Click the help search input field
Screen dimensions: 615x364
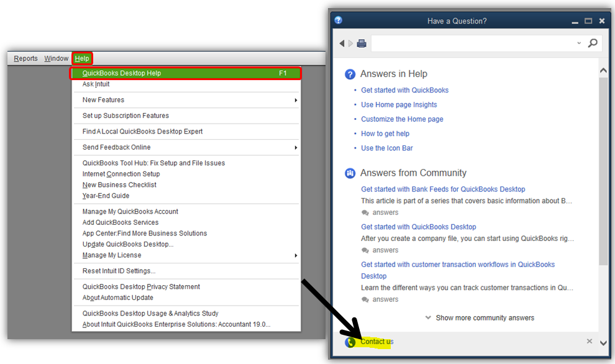click(473, 43)
